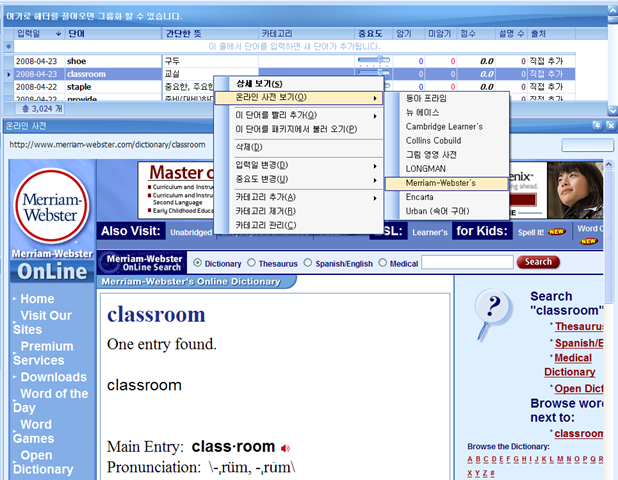Click the red Search button

(x=538, y=262)
